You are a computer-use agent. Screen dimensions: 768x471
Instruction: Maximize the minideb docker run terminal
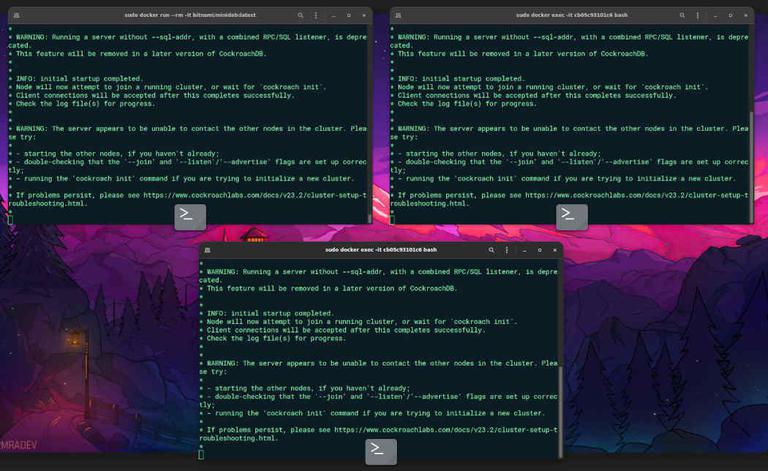[x=349, y=16]
